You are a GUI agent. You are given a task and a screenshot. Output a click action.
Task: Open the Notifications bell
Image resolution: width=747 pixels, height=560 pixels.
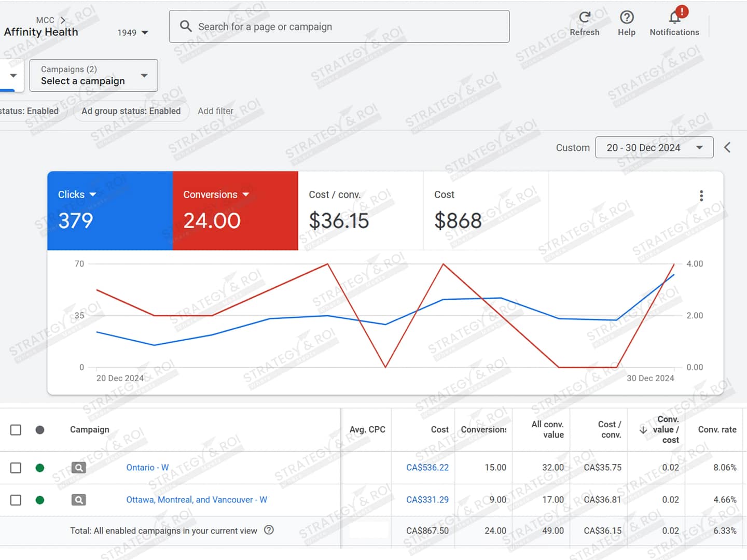pyautogui.click(x=674, y=18)
